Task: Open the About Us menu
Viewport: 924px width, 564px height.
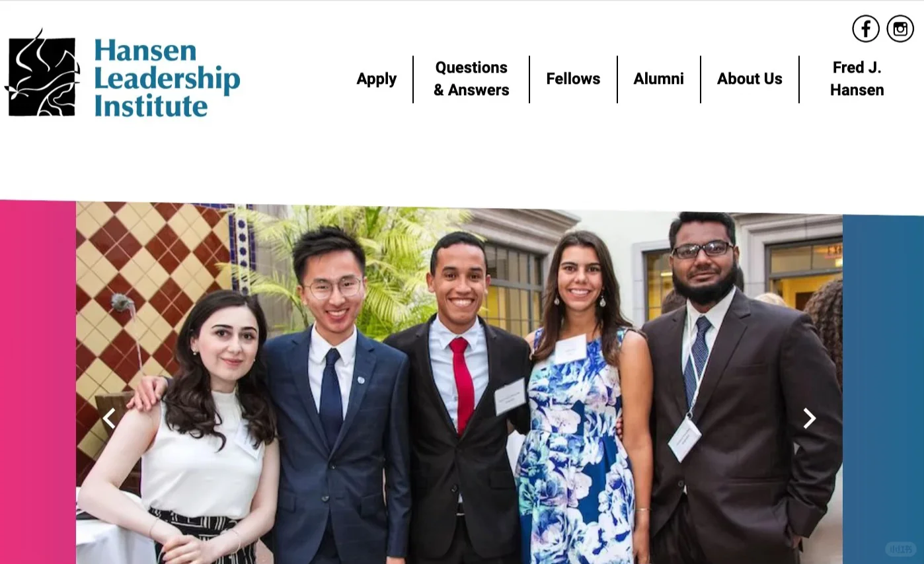Action: click(x=750, y=79)
